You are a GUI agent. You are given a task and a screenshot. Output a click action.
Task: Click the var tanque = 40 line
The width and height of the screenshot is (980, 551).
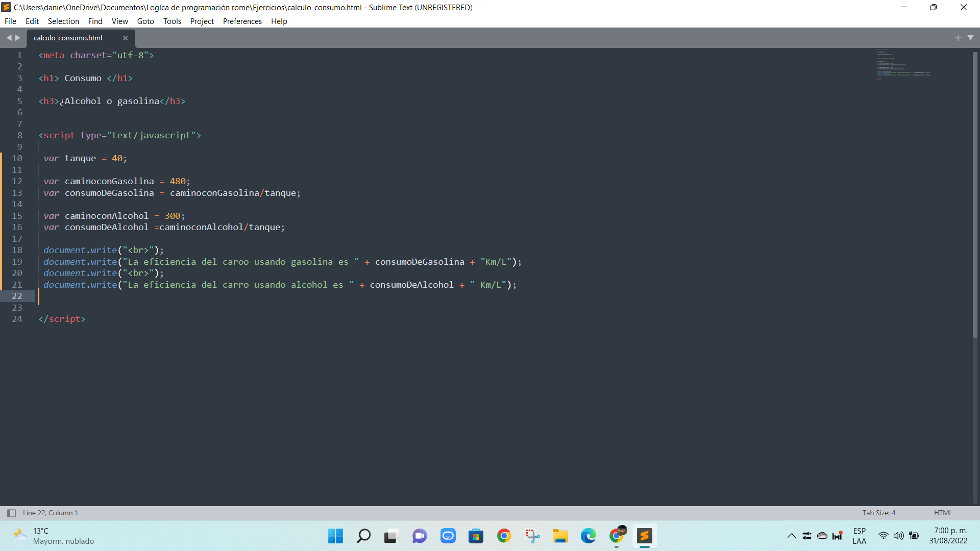(85, 159)
